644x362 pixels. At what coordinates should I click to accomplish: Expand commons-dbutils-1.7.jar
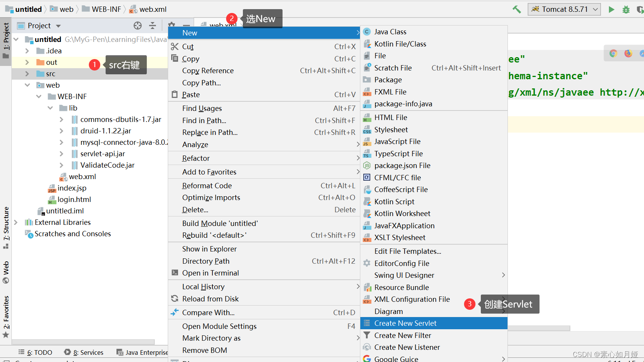coord(61,119)
